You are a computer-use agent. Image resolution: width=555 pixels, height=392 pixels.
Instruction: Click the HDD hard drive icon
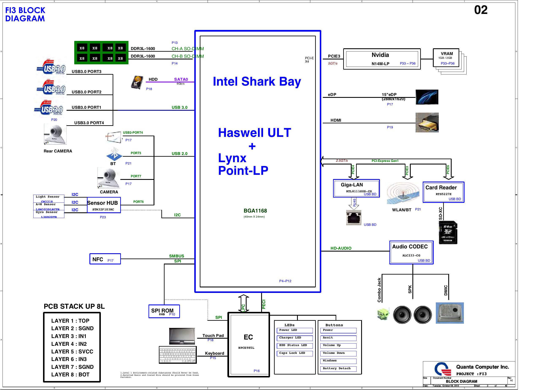click(x=137, y=82)
